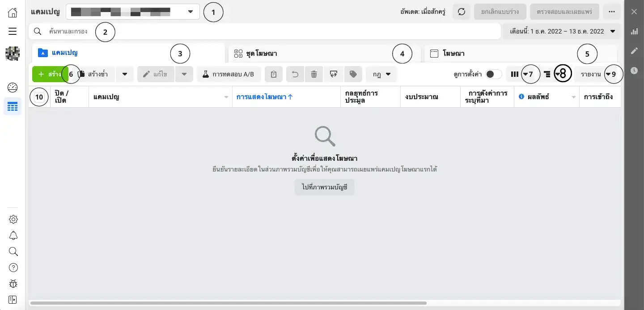The image size is (644, 310).
Task: Click the clipboard icon in the toolbar
Action: (273, 74)
